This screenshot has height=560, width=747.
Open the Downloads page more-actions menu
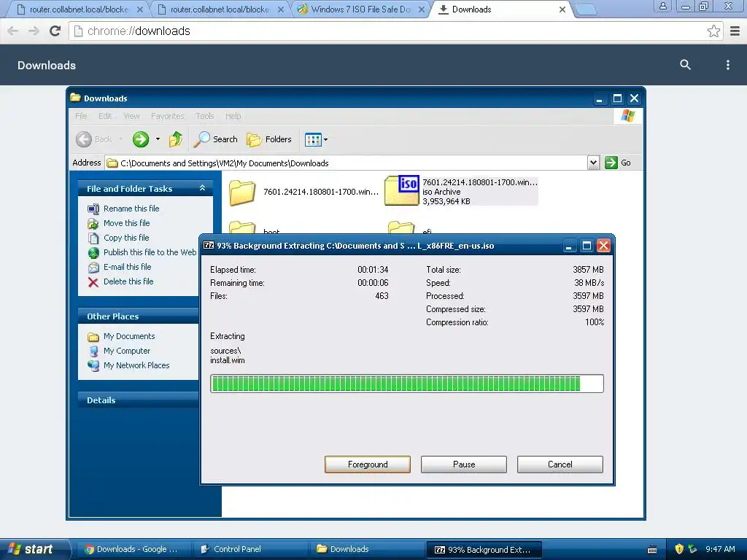[x=727, y=65]
